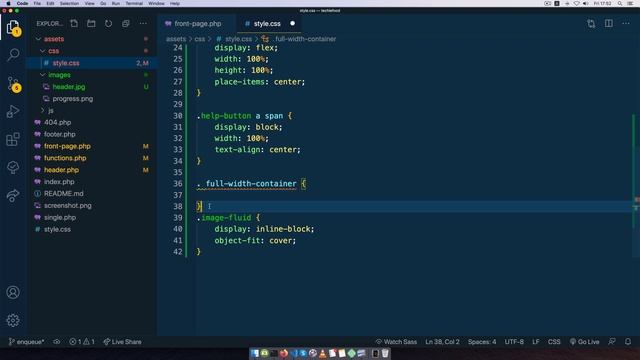Image resolution: width=640 pixels, height=360 pixels.
Task: Collapse the images folder
Action: 59,75
